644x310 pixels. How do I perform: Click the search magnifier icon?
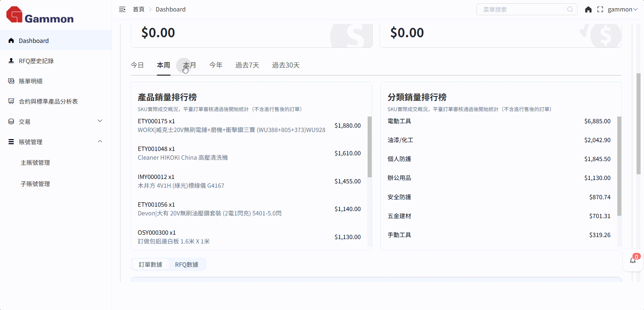click(x=570, y=9)
